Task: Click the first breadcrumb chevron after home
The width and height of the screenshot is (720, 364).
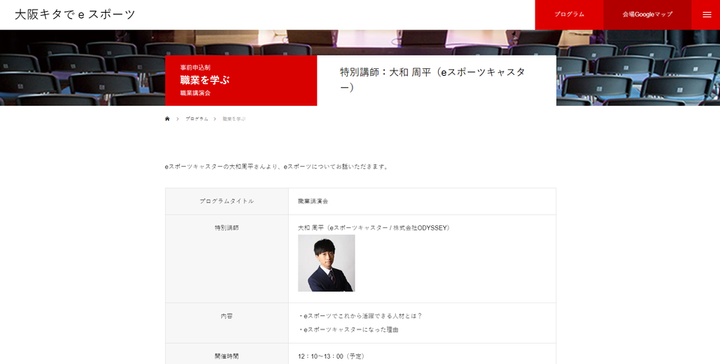Action: point(177,119)
